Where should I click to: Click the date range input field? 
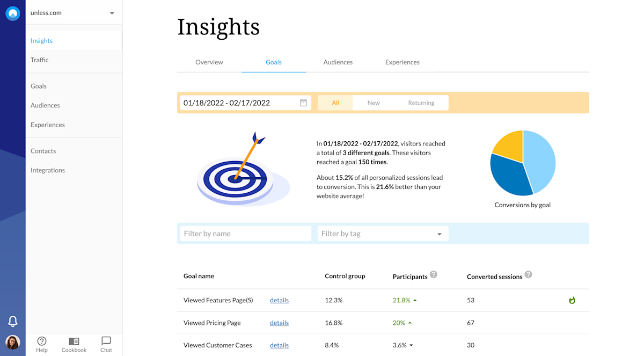[245, 103]
